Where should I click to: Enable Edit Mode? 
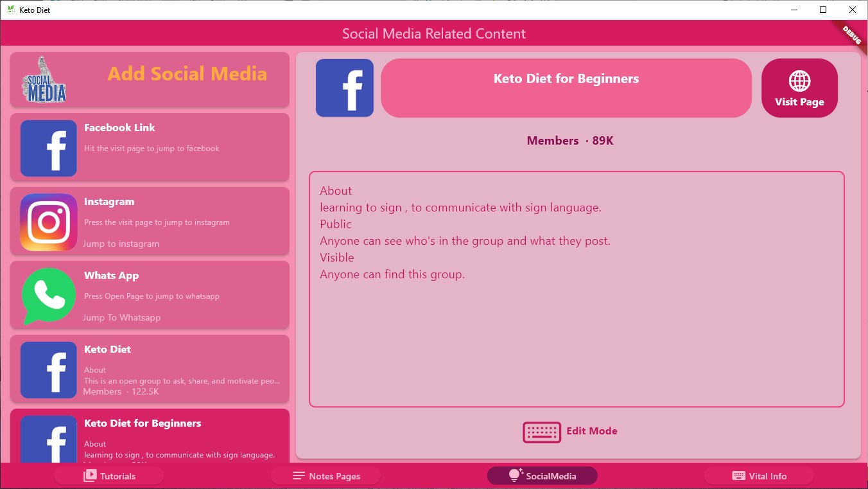coord(570,432)
